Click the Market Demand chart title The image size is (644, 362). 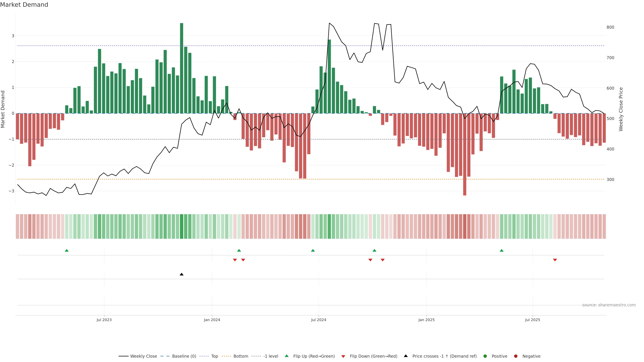[24, 5]
